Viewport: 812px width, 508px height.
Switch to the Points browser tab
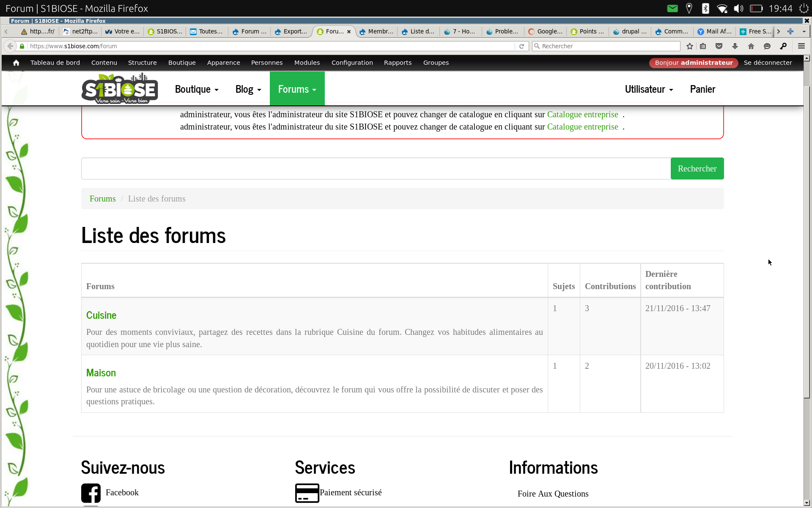[588, 31]
